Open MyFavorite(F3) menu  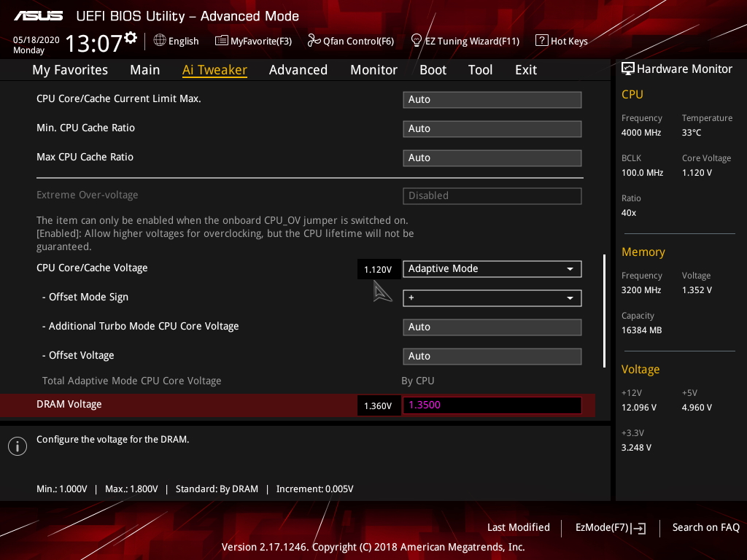pos(261,41)
